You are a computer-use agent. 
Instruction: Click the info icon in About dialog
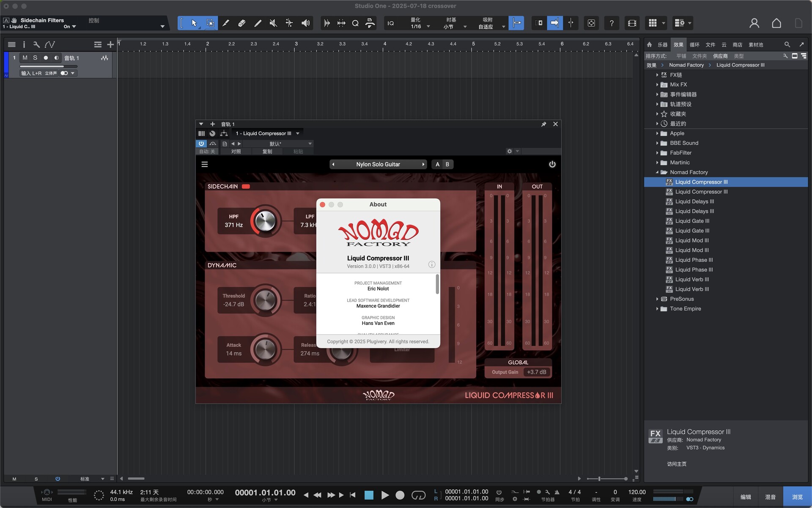coord(431,264)
